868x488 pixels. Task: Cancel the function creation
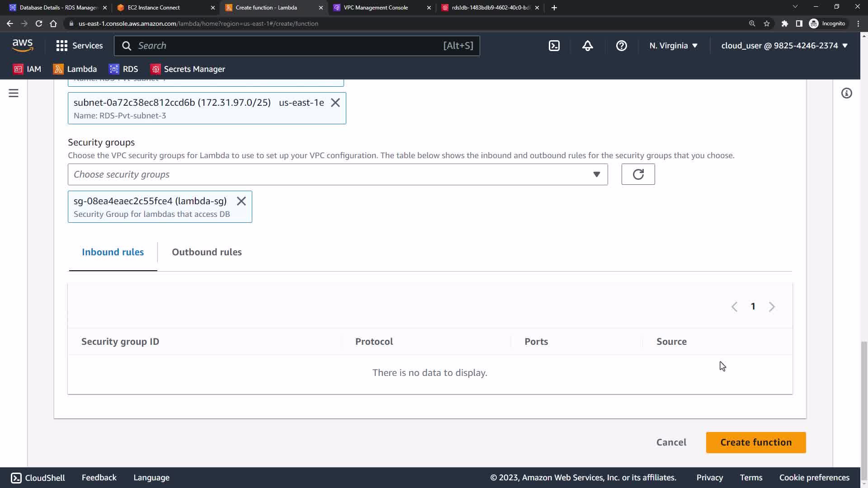(671, 442)
